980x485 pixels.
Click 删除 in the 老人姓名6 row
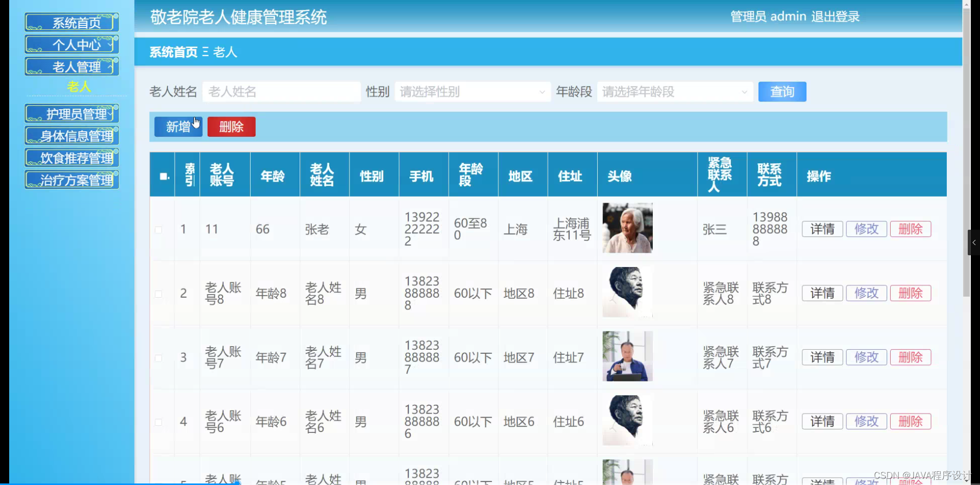(911, 421)
